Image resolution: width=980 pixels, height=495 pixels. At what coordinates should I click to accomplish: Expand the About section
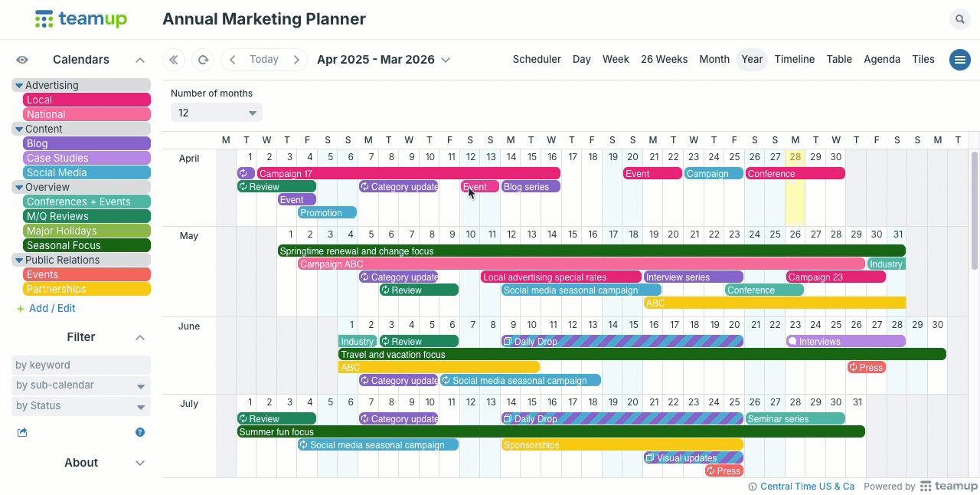pos(140,463)
